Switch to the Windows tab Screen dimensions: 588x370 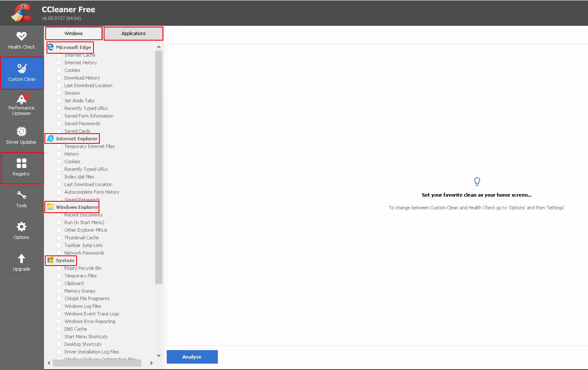coord(74,33)
